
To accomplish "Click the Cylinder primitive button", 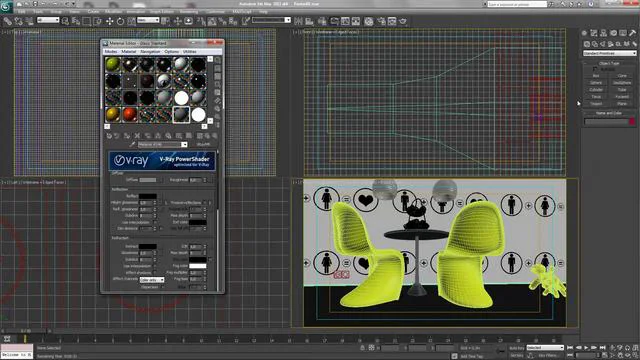I will click(x=596, y=90).
